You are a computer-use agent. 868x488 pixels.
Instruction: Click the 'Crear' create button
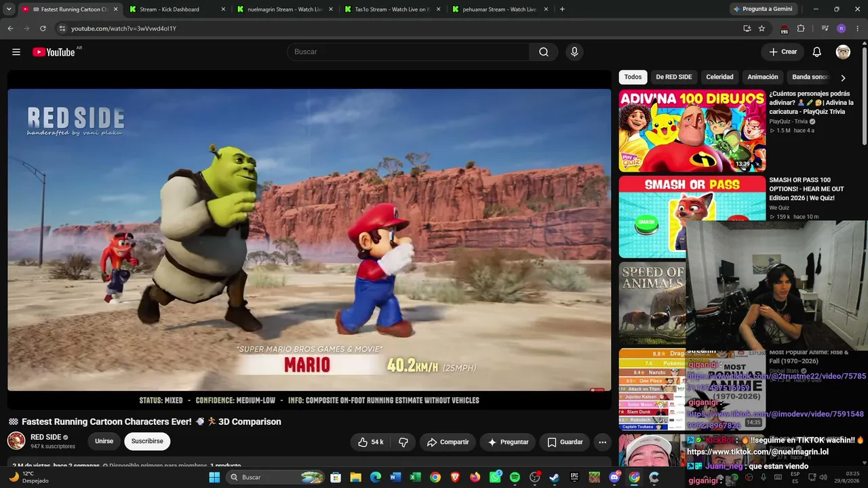pos(783,52)
